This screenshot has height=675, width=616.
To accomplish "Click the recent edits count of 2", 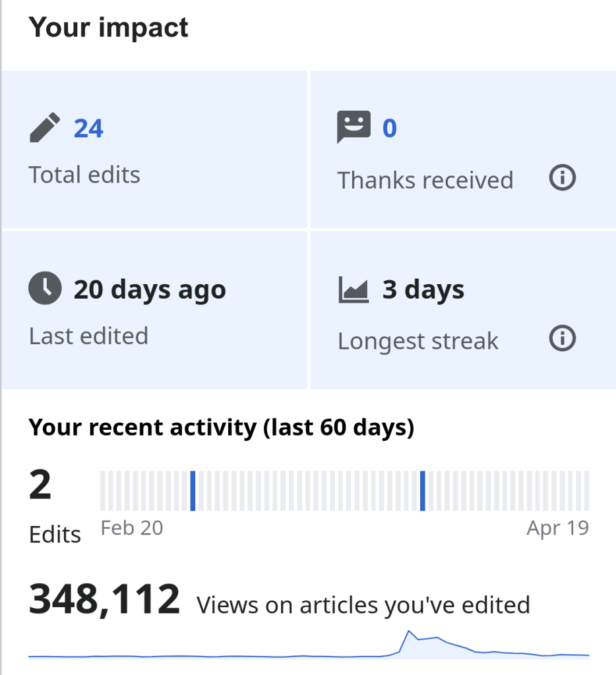I will coord(40,486).
